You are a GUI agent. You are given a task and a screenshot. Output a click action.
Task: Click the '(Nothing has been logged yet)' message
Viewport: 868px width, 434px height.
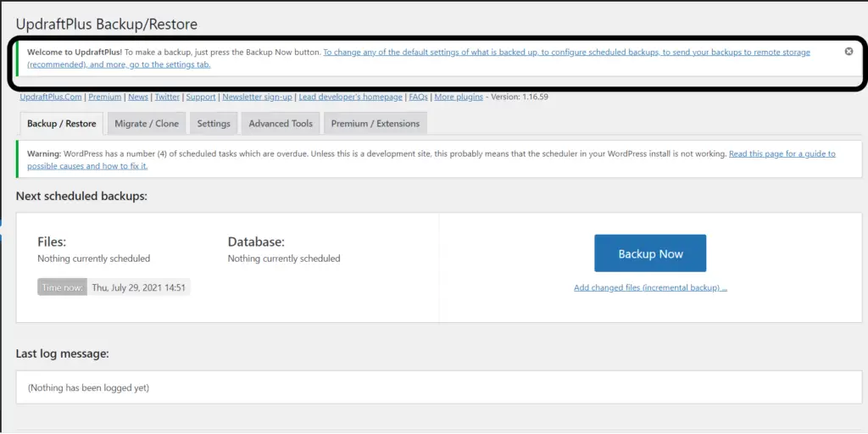click(88, 387)
